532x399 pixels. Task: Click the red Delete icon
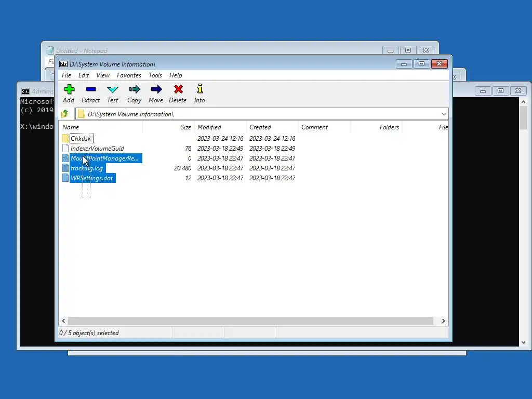point(178,89)
